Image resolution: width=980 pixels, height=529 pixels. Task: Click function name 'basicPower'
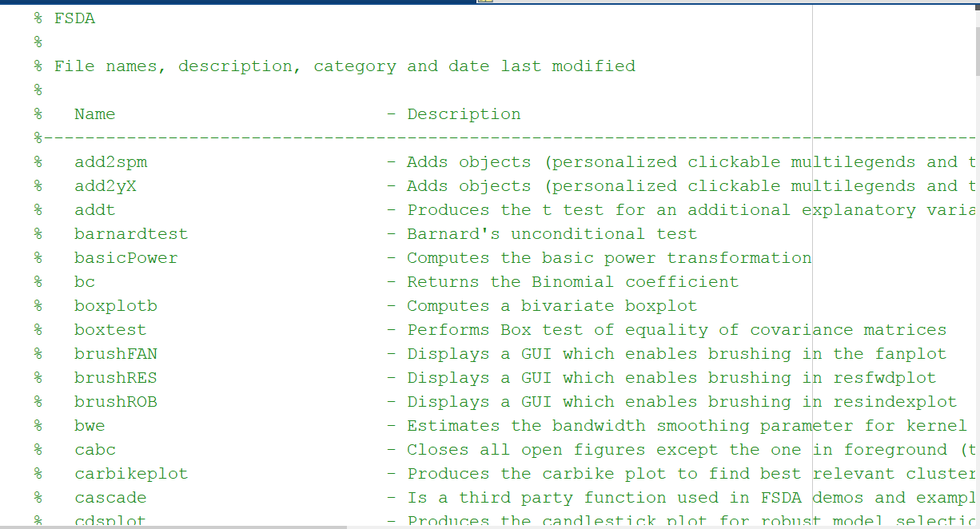[126, 258]
